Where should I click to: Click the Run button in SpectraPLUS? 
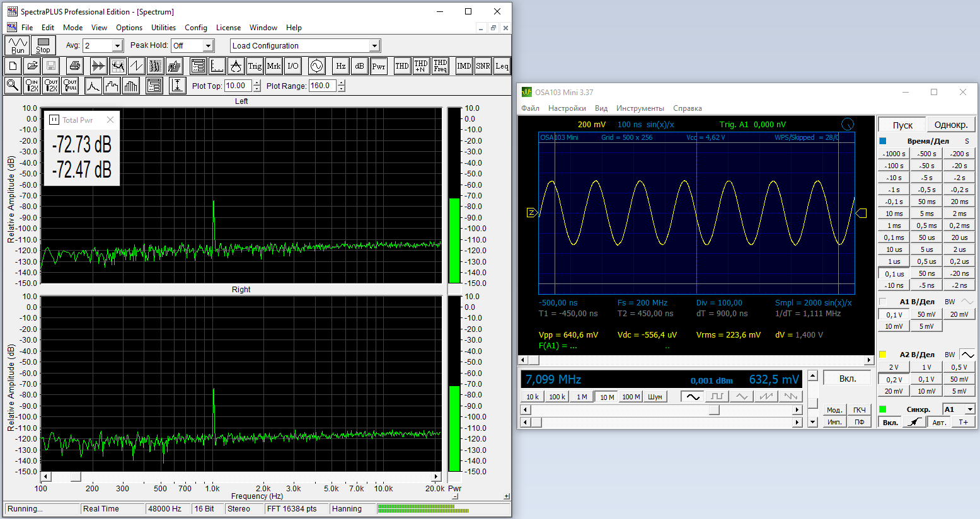[x=17, y=45]
